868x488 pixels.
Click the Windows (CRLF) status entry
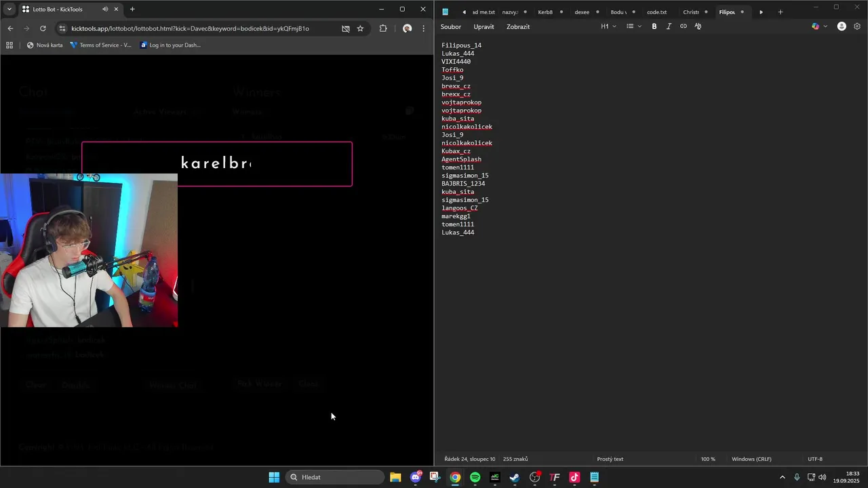click(x=751, y=459)
